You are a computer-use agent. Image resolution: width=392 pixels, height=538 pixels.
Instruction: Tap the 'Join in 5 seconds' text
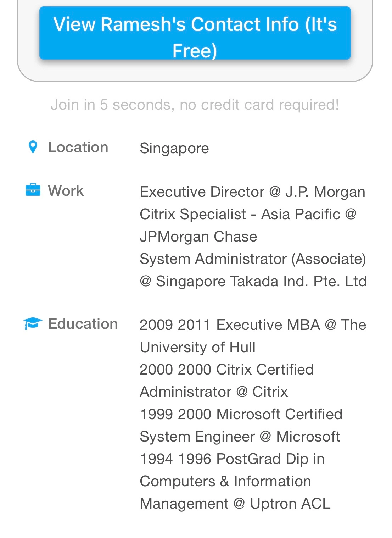195,105
